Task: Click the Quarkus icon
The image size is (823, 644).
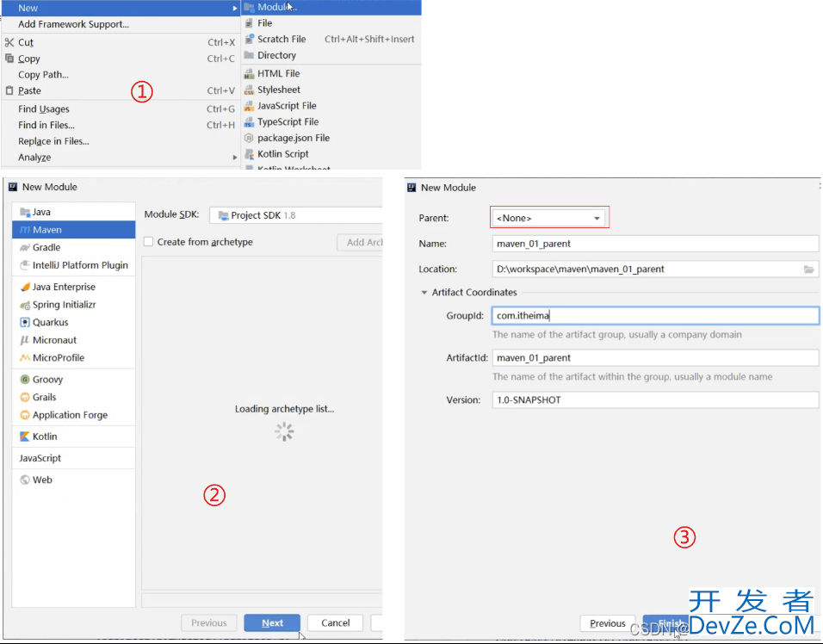Action: (x=25, y=322)
